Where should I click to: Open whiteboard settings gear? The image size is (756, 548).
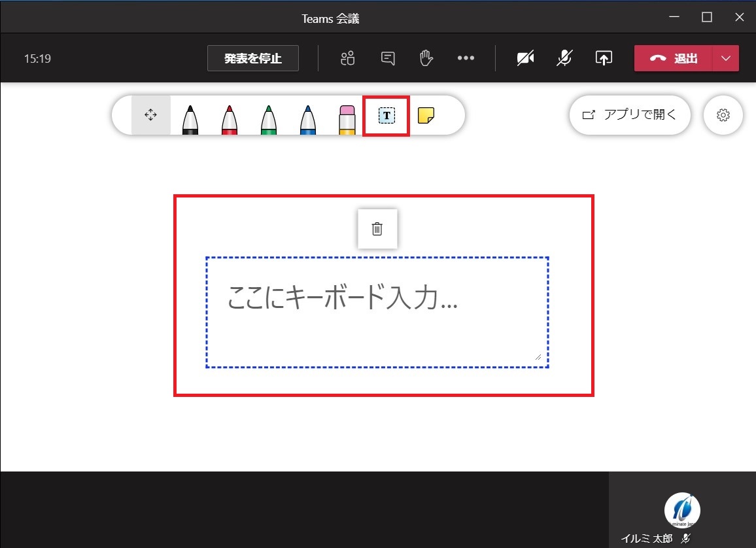tap(723, 115)
